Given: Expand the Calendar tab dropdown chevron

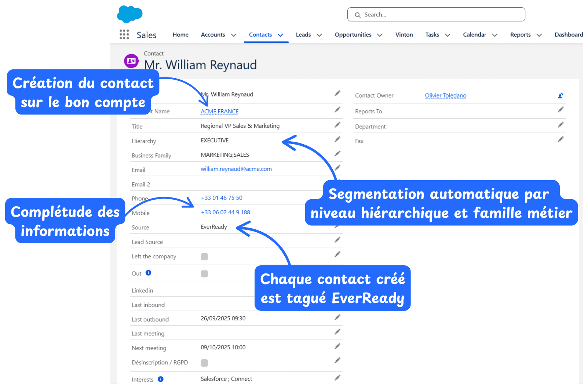Looking at the screenshot, I should click(x=494, y=35).
